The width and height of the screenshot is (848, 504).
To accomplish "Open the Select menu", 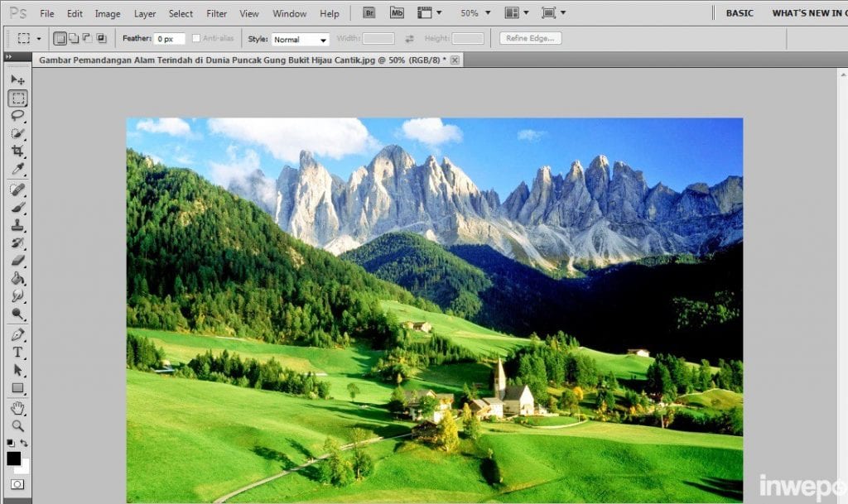I will (181, 13).
